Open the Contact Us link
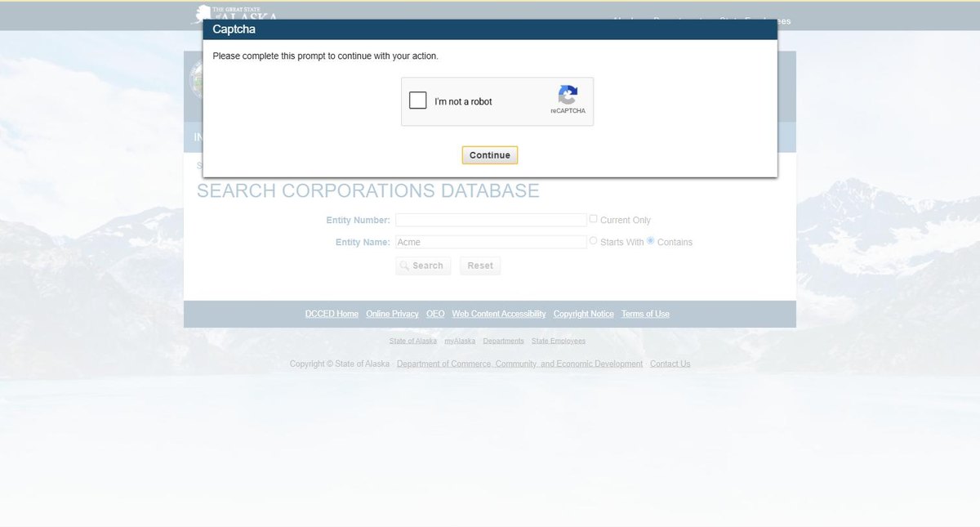980x527 pixels. tap(670, 364)
